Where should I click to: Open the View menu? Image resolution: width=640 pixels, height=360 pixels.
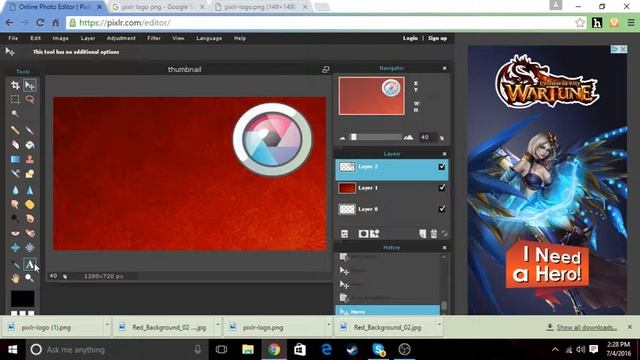tap(178, 38)
